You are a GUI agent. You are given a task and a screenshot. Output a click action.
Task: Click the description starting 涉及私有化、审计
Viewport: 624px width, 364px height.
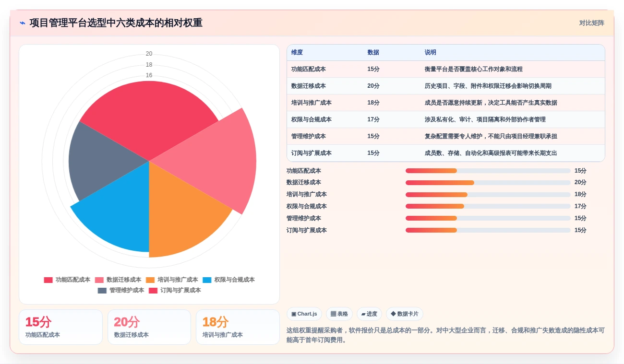(485, 120)
